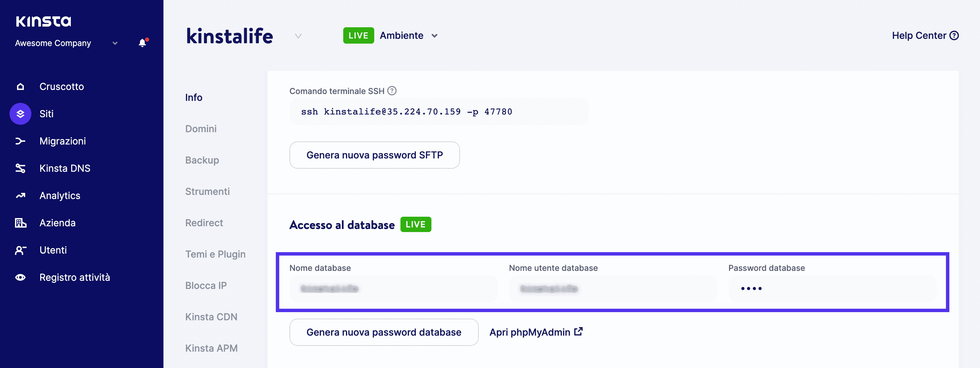
Task: Click the Help Center question mark icon
Action: point(954,35)
